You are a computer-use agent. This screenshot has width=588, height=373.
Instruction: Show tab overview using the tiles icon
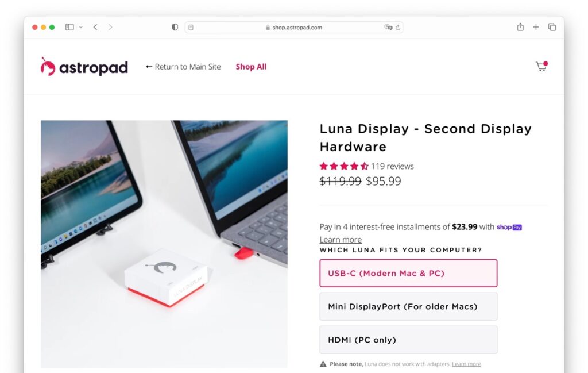552,26
